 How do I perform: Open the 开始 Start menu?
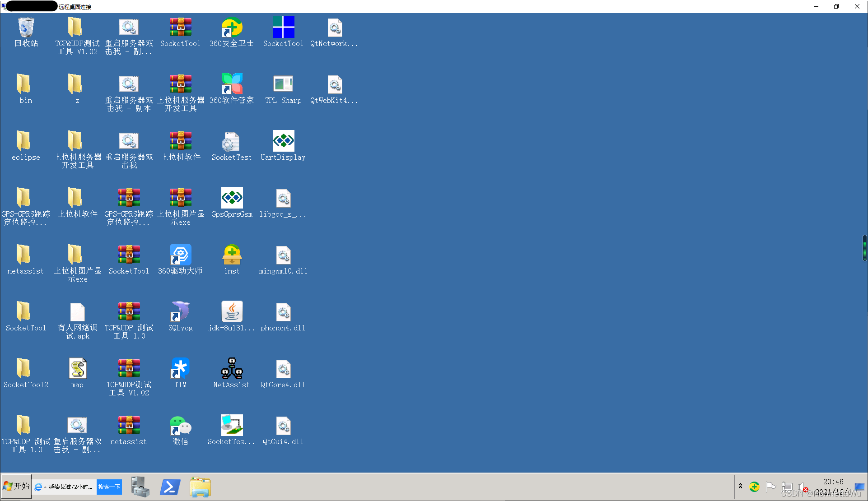[16, 486]
